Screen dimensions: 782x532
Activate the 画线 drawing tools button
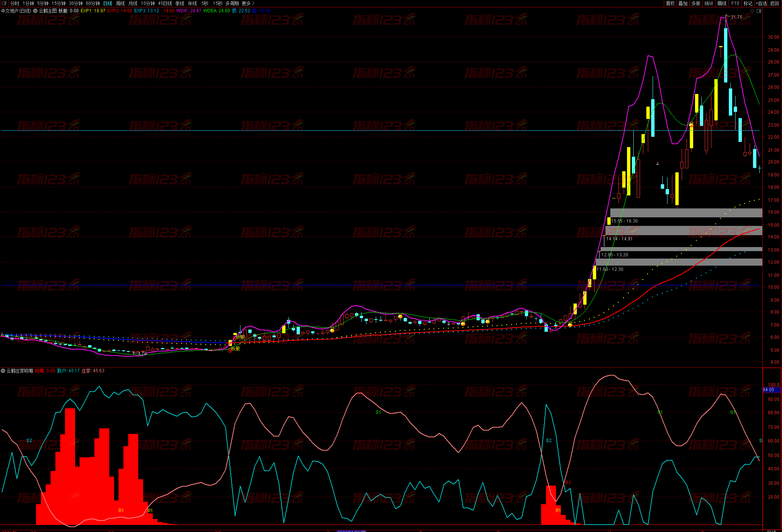tap(722, 3)
